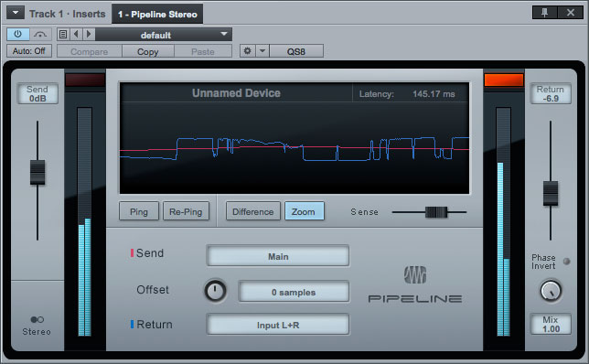Open the default preset dropdown
The width and height of the screenshot is (589, 364).
click(164, 35)
